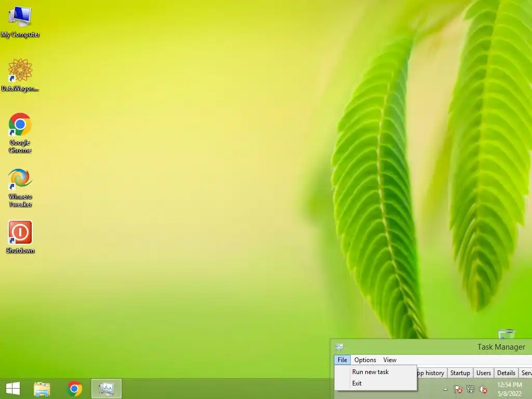Image resolution: width=532 pixels, height=399 pixels.
Task: Switch to the Details tab
Action: [506, 373]
